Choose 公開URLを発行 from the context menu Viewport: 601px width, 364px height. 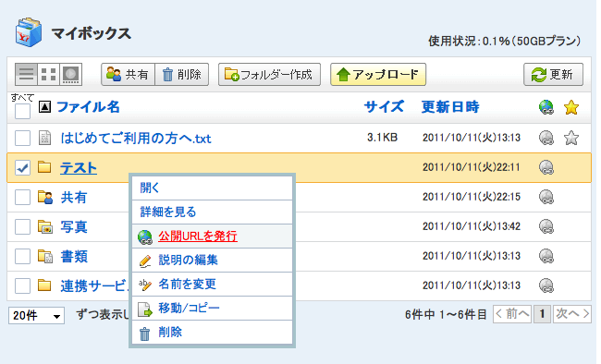(212, 236)
